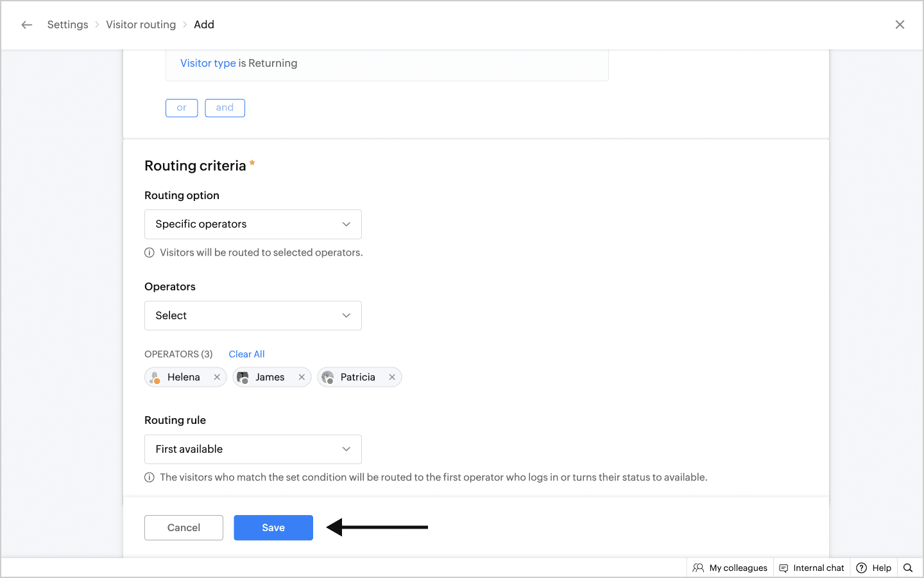Screen dimensions: 924x578
Task: Open the Operators Select dropdown
Action: 253,315
